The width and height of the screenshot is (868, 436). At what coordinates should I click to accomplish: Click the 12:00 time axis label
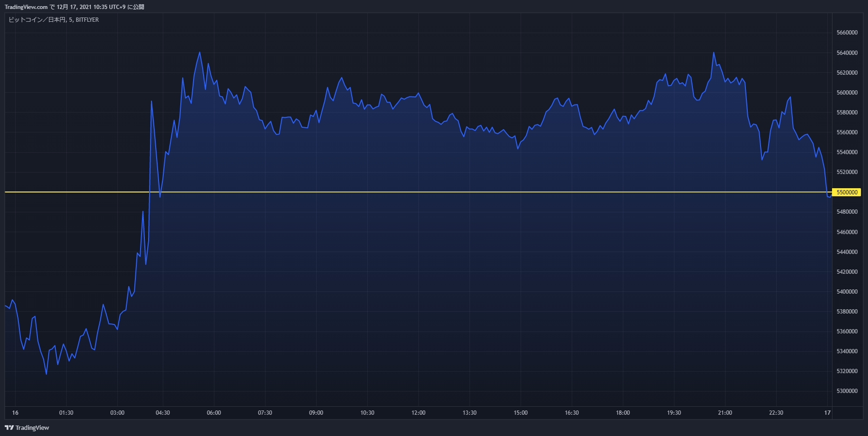point(418,413)
